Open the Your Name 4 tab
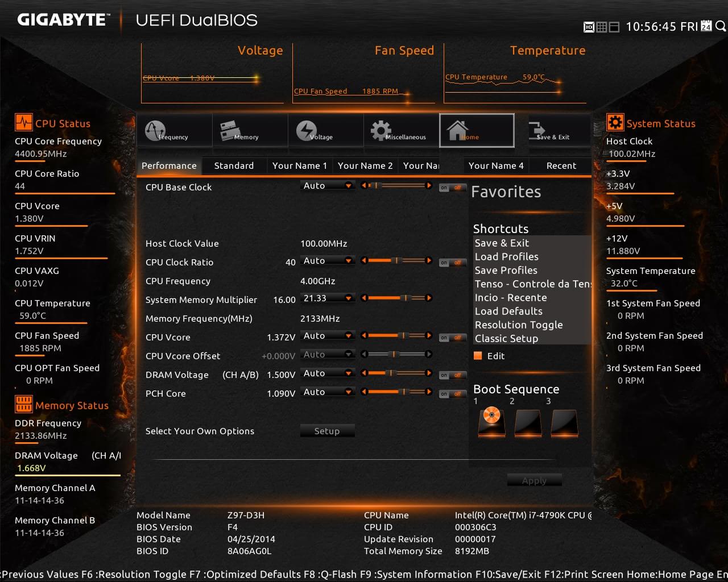 click(496, 165)
